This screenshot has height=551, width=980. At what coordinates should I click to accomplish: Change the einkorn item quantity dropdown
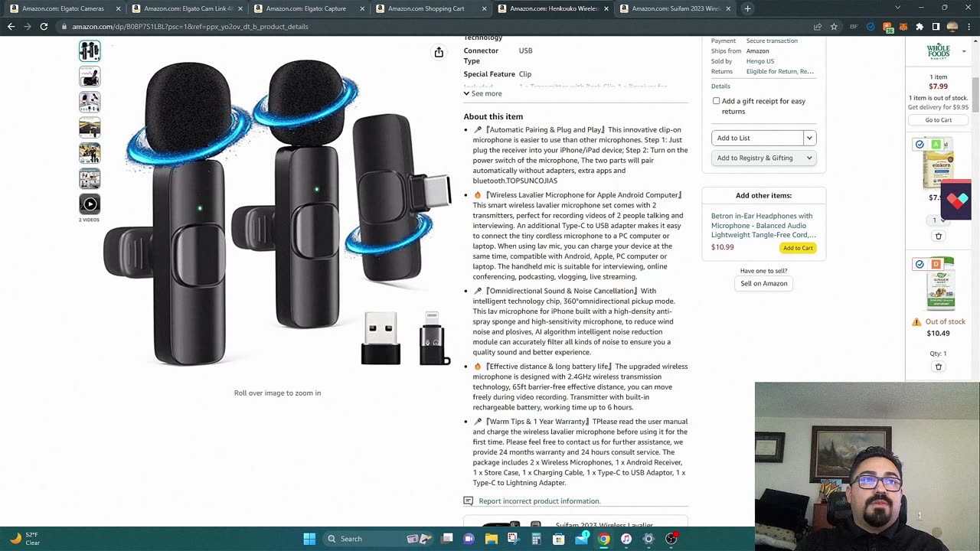point(938,220)
